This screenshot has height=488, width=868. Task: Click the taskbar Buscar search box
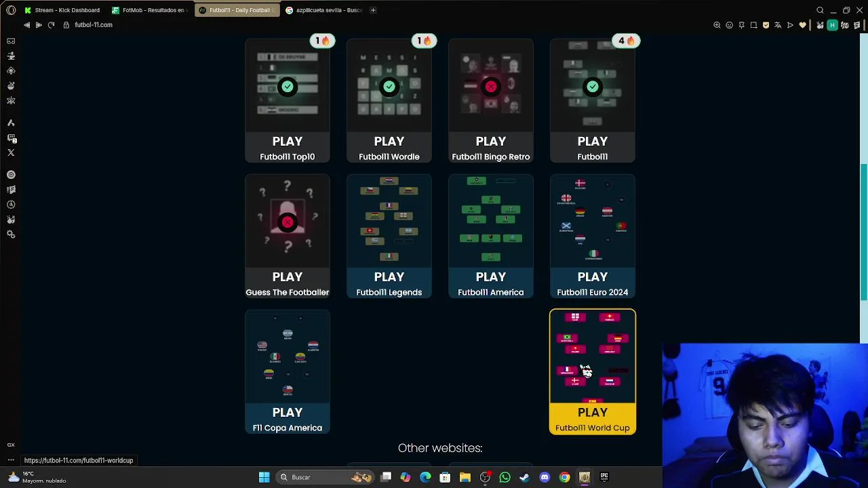click(x=325, y=477)
